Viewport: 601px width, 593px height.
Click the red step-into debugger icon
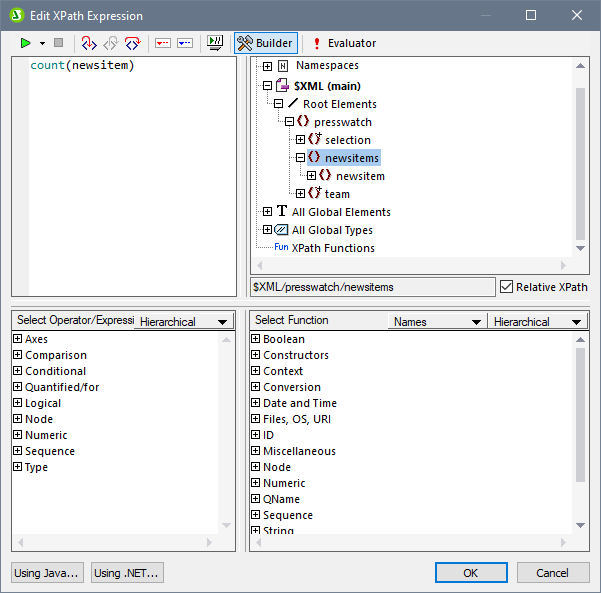(x=88, y=43)
